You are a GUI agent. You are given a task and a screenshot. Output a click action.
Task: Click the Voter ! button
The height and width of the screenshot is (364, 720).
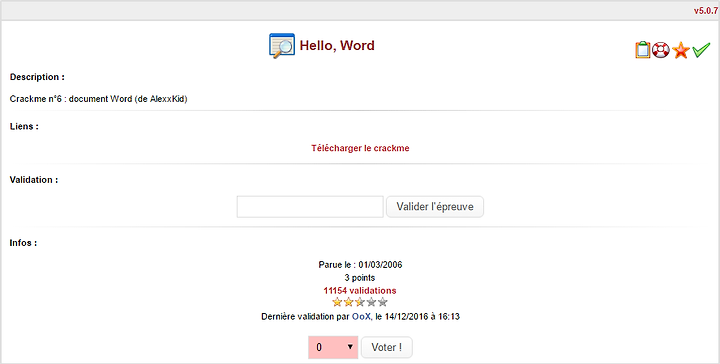tap(387, 347)
